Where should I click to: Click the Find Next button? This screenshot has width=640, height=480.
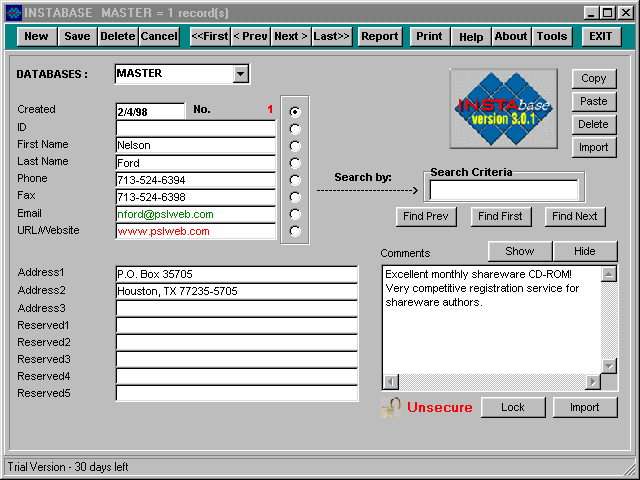pos(575,216)
